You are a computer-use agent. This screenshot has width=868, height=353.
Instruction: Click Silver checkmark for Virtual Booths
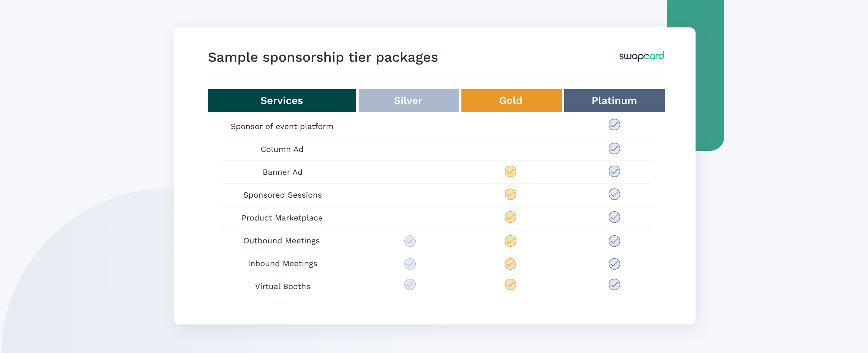(410, 284)
